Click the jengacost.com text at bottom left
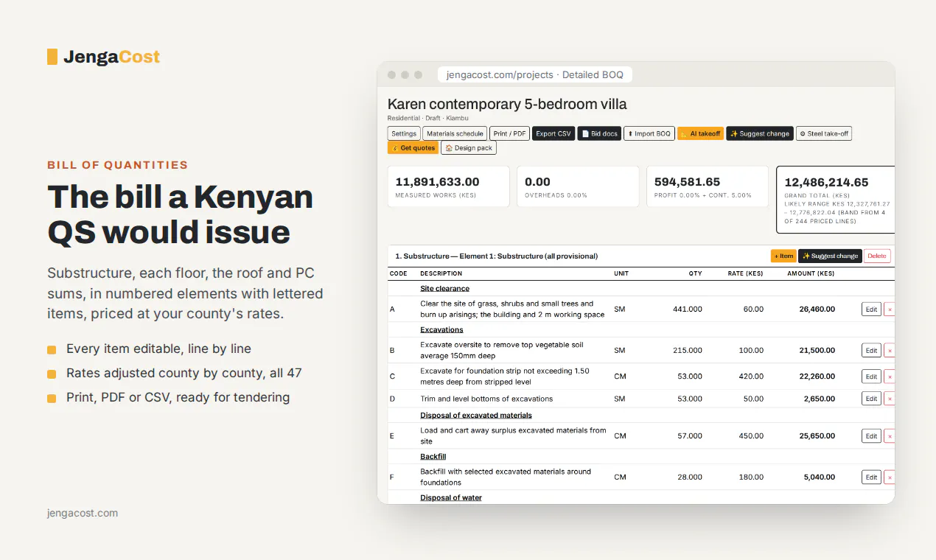 click(83, 513)
